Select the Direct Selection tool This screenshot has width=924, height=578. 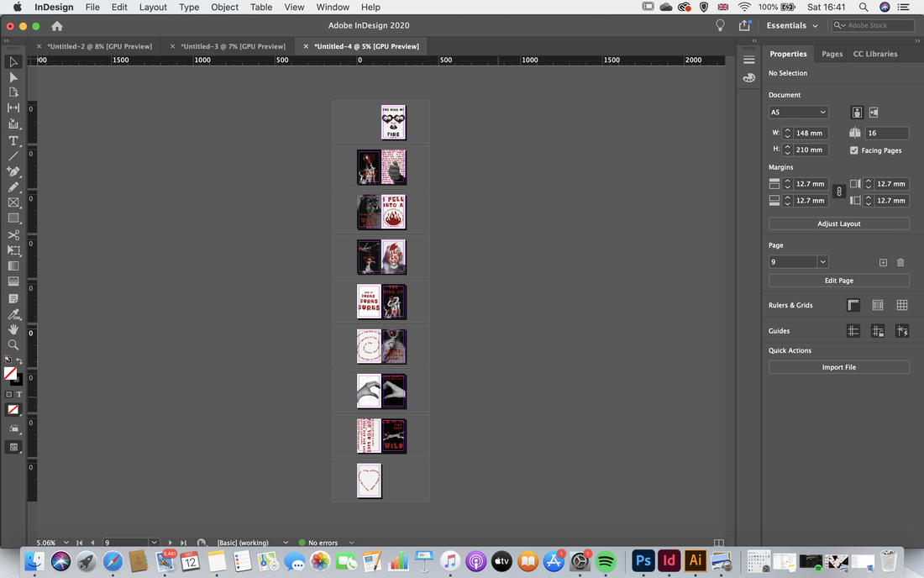point(13,78)
